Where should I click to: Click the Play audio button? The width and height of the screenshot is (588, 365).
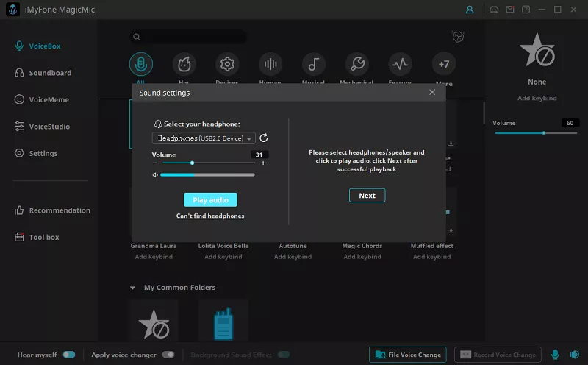[210, 199]
